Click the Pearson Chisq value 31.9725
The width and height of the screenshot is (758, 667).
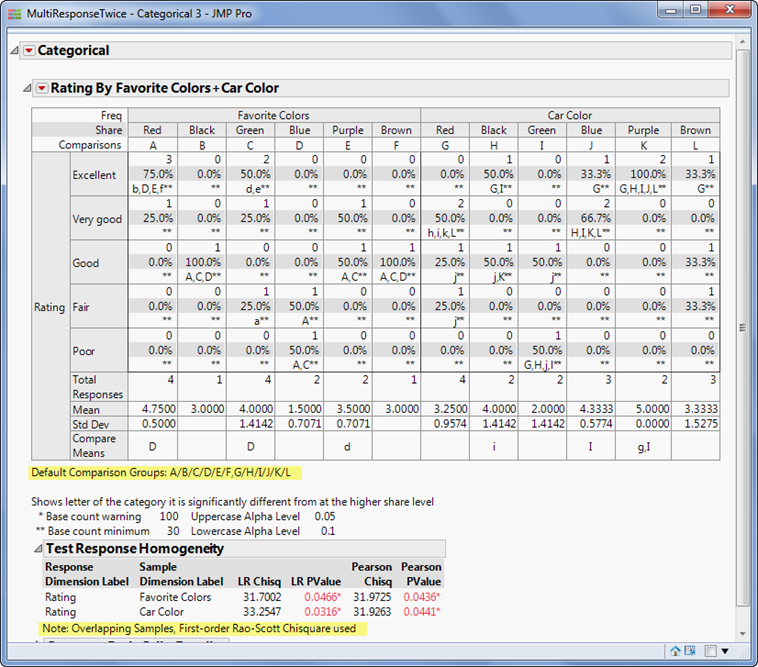pyautogui.click(x=372, y=597)
